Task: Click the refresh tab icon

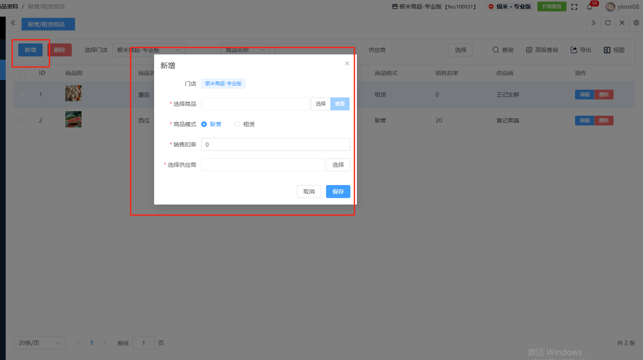Action: coord(608,23)
